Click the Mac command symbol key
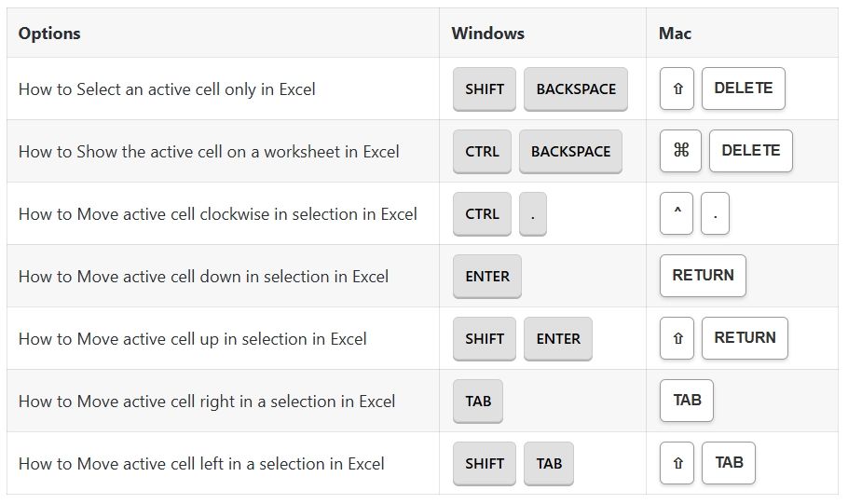Screen dimensions: 848x504 [680, 151]
